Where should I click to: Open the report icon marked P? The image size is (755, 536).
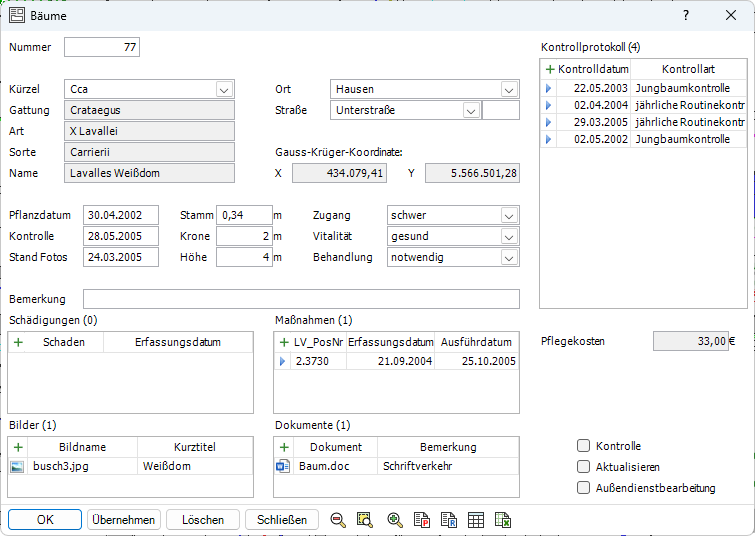point(422,520)
